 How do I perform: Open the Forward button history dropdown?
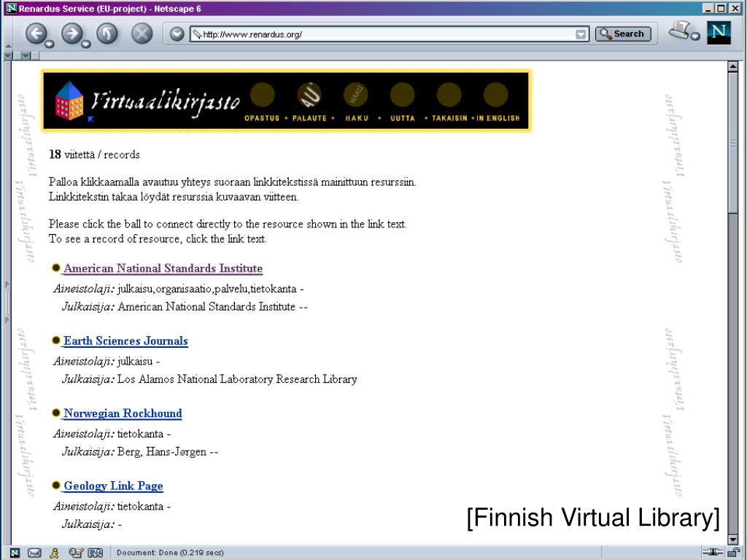click(86, 44)
